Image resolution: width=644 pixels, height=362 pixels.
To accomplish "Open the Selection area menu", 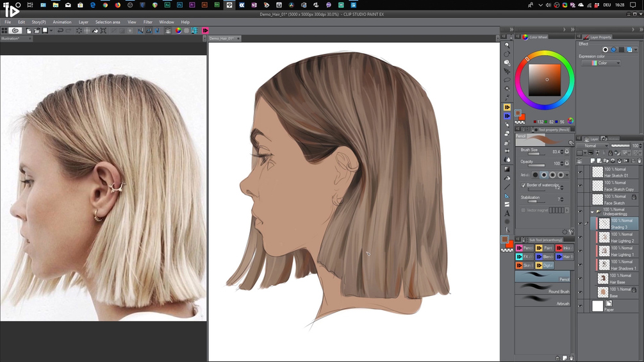I will 108,22.
